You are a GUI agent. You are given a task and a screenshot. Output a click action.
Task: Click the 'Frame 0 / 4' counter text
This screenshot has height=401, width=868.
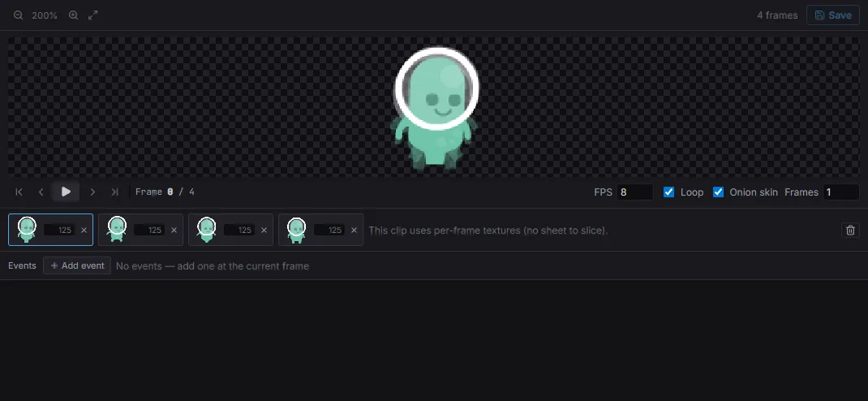tap(165, 192)
